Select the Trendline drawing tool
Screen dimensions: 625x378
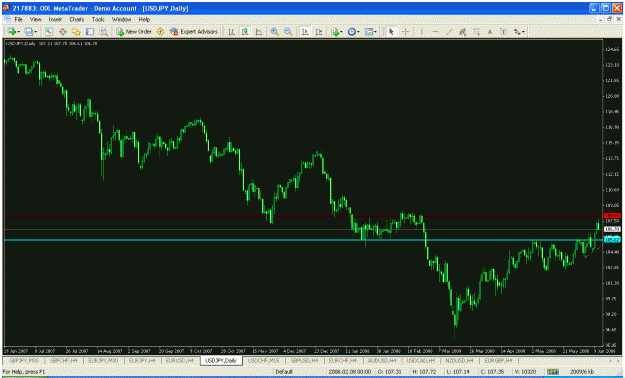pos(449,32)
